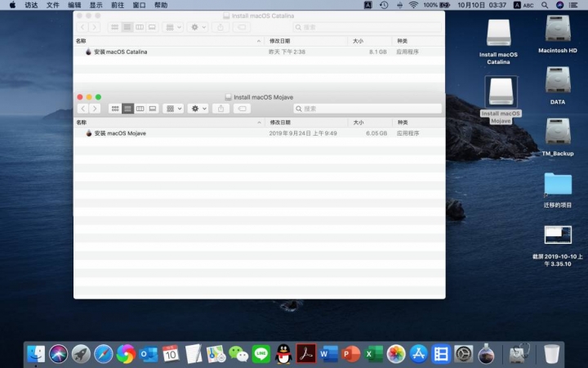This screenshot has width=588, height=368.
Task: Open App Store from the Dock
Action: pyautogui.click(x=418, y=354)
